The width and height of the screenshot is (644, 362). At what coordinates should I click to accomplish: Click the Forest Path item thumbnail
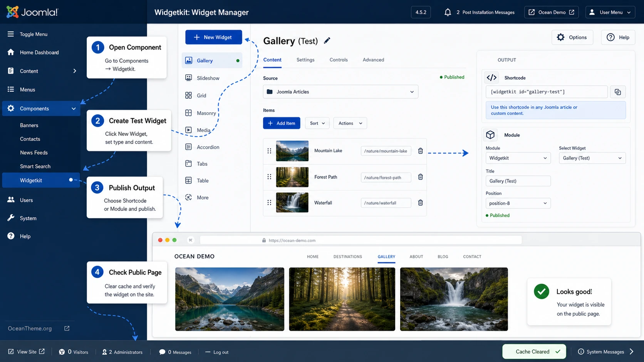pos(292,177)
